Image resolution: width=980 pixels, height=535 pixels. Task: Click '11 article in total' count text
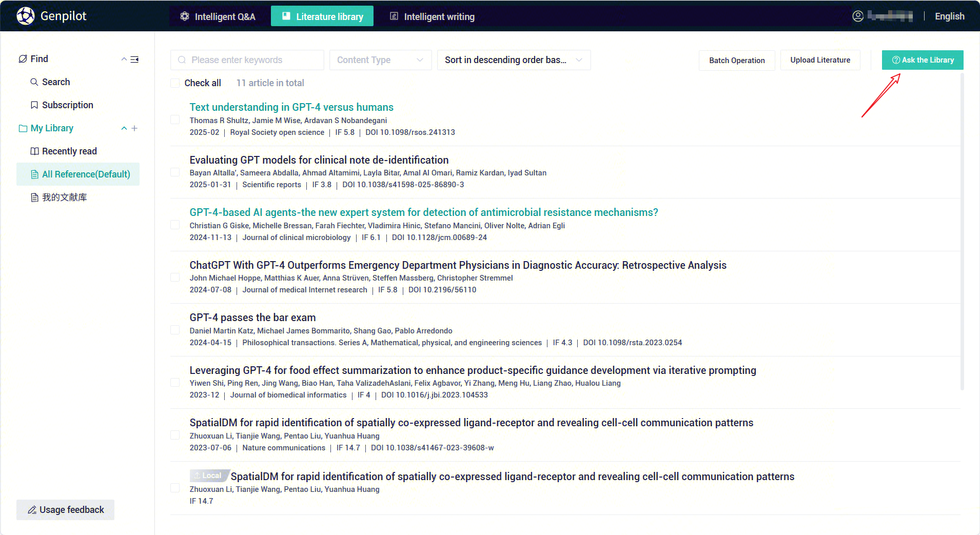click(270, 83)
